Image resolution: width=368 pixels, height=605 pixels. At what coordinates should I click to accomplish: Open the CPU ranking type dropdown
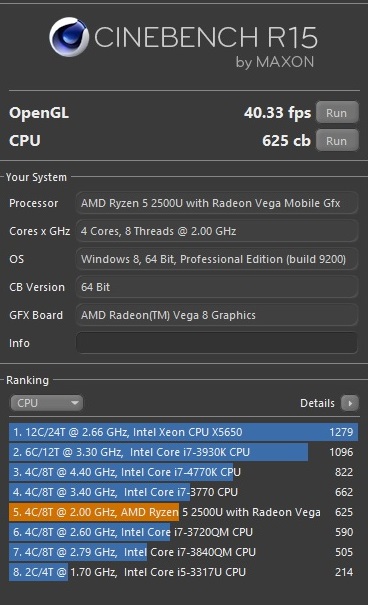pos(46,403)
